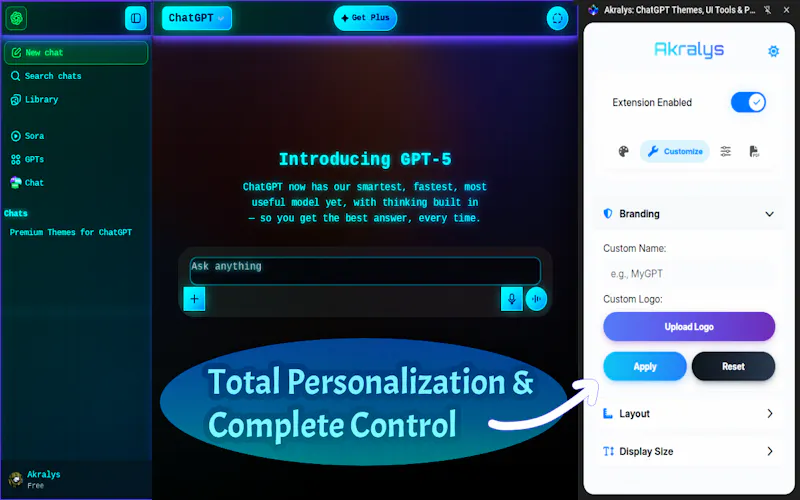Click the Get Plus button
The height and width of the screenshot is (500, 800).
click(x=365, y=18)
